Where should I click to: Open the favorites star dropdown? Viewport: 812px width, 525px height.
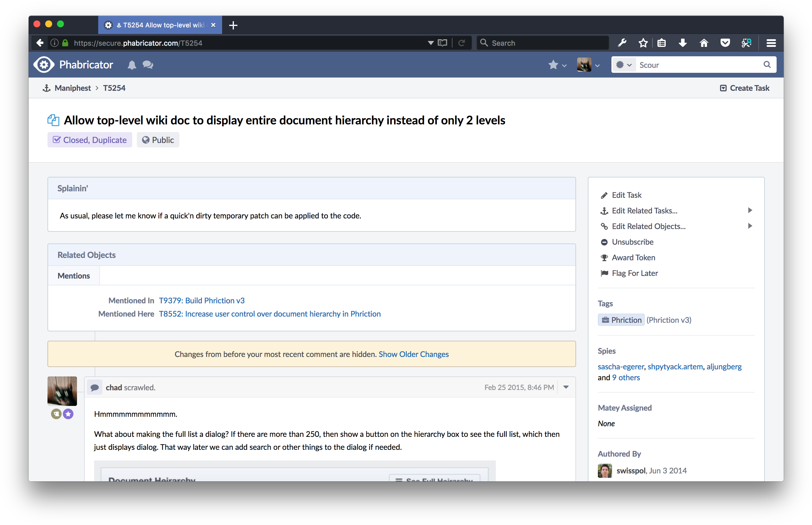(x=557, y=65)
